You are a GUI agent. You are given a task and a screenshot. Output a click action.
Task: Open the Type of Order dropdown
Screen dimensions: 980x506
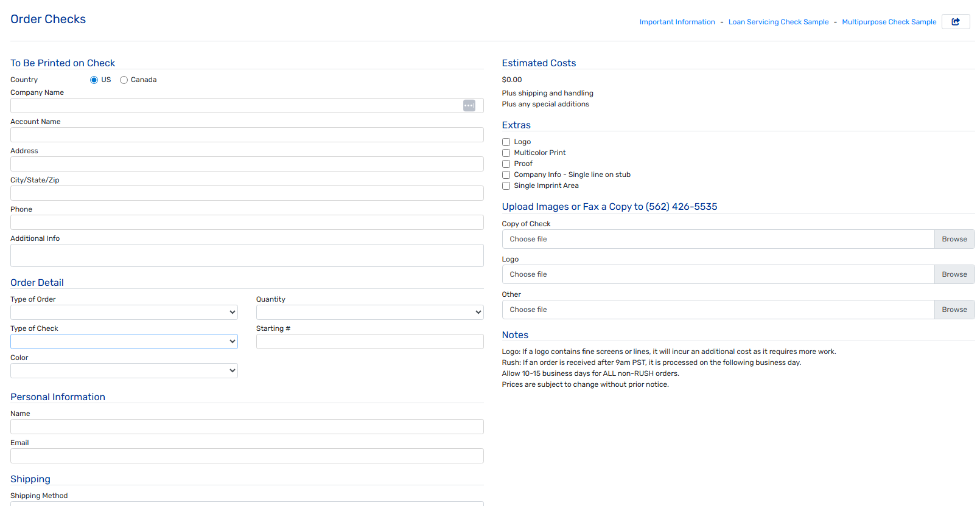(124, 313)
